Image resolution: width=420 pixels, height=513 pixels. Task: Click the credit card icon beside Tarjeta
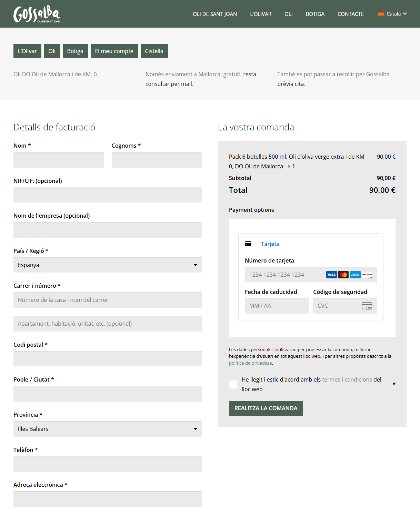248,244
